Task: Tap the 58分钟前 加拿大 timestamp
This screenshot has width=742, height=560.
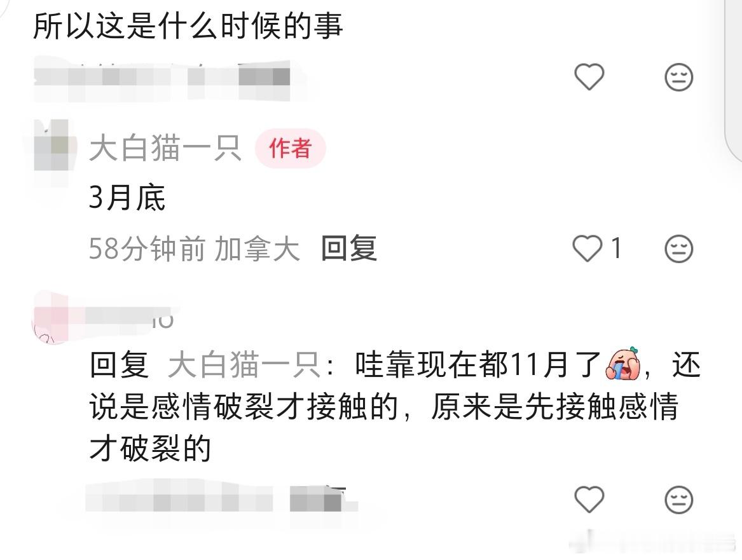Action: coord(194,249)
